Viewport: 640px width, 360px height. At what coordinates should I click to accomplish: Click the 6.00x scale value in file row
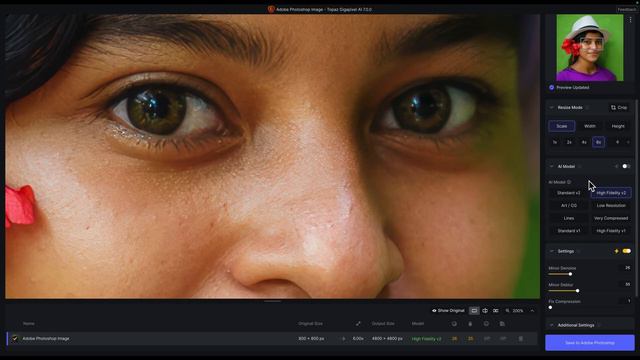[358, 339]
